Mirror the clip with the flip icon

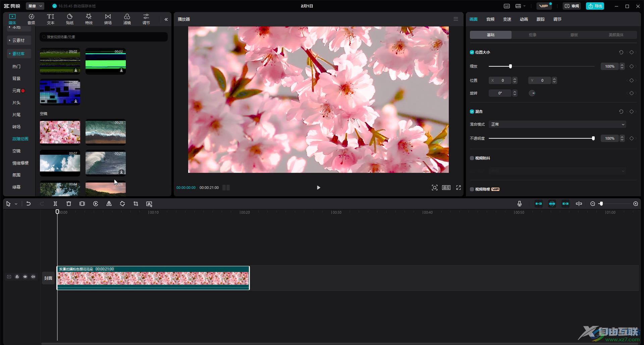coord(109,204)
